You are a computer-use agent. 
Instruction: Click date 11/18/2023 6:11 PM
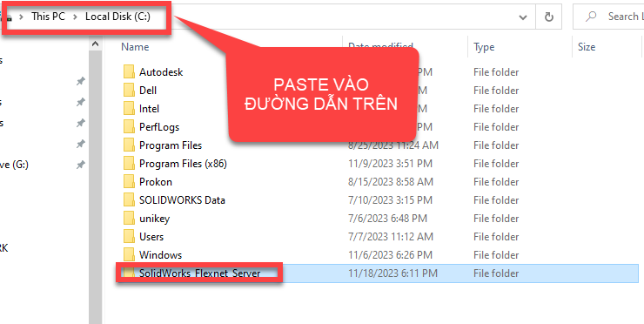(x=392, y=273)
